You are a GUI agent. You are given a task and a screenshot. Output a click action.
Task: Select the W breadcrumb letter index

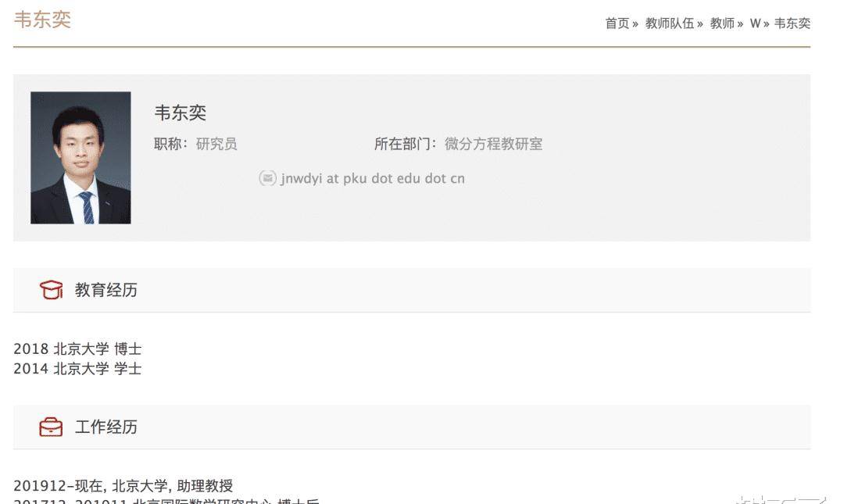click(x=755, y=23)
